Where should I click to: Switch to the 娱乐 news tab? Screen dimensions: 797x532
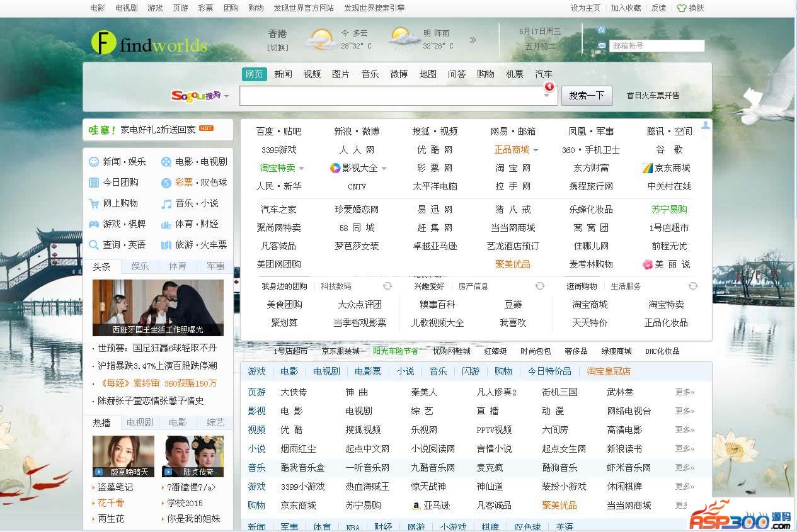[x=140, y=266]
